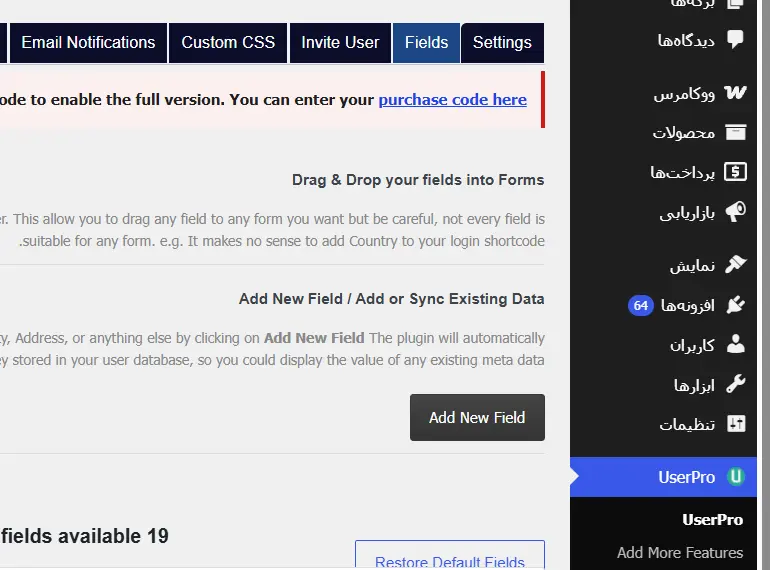The image size is (770, 570).
Task: Click Restore Default Fields button
Action: click(x=450, y=555)
